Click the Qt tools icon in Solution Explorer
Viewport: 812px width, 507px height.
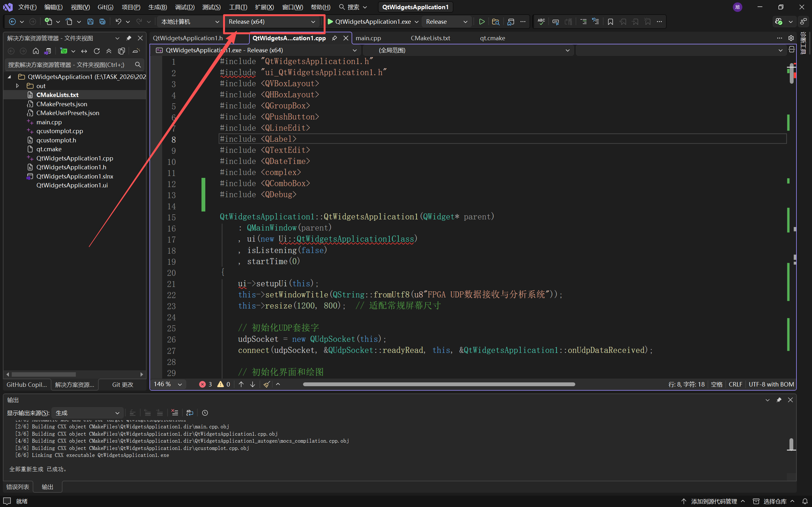64,51
